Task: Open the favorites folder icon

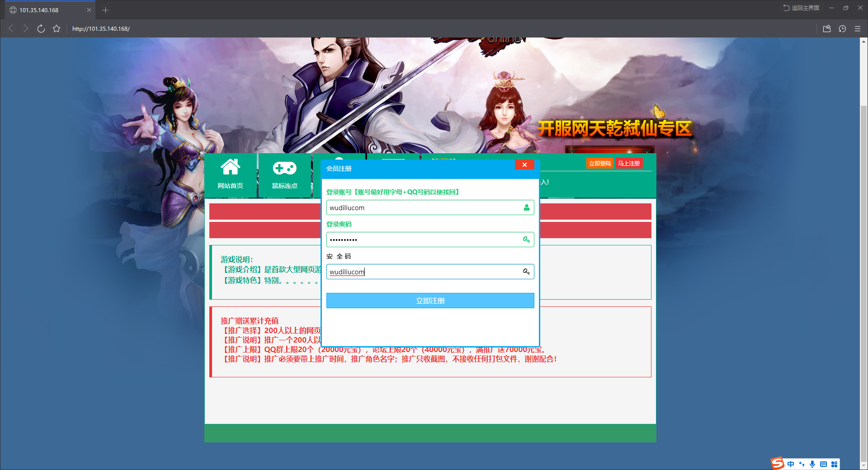Action: click(x=827, y=28)
